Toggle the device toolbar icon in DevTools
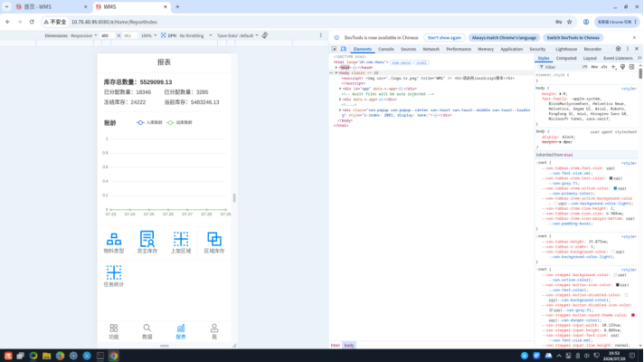The height and width of the screenshot is (362, 644). pyautogui.click(x=344, y=49)
